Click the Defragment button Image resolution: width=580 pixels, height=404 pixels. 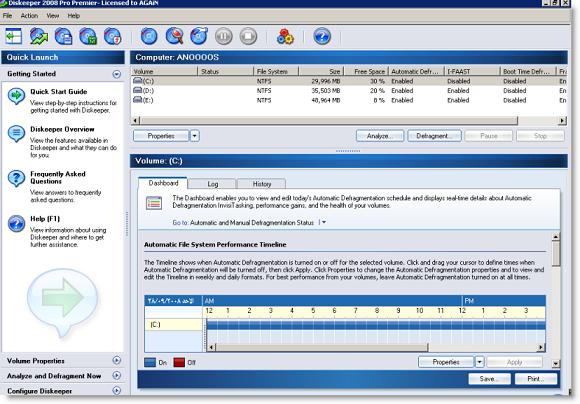coord(434,136)
